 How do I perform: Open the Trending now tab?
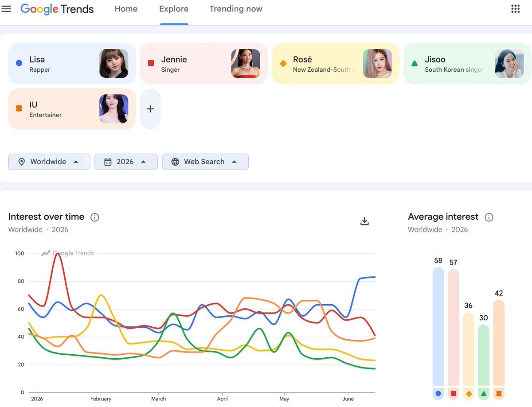[236, 9]
